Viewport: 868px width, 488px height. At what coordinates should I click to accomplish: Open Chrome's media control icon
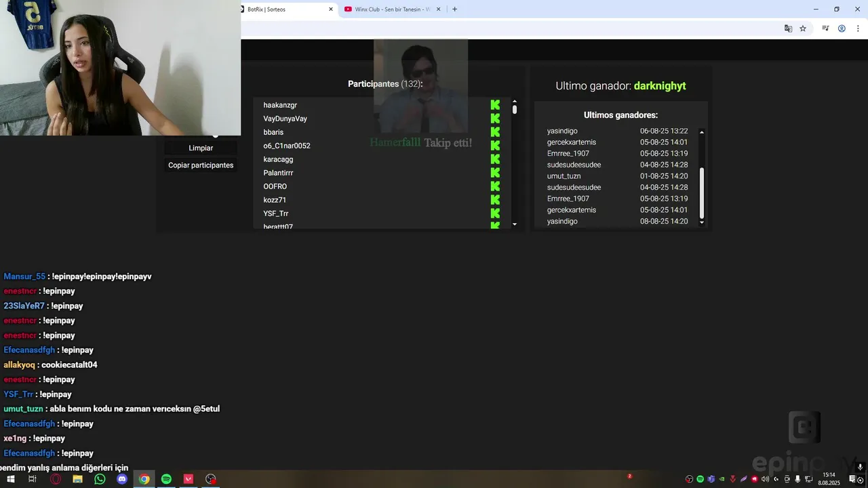pyautogui.click(x=825, y=28)
